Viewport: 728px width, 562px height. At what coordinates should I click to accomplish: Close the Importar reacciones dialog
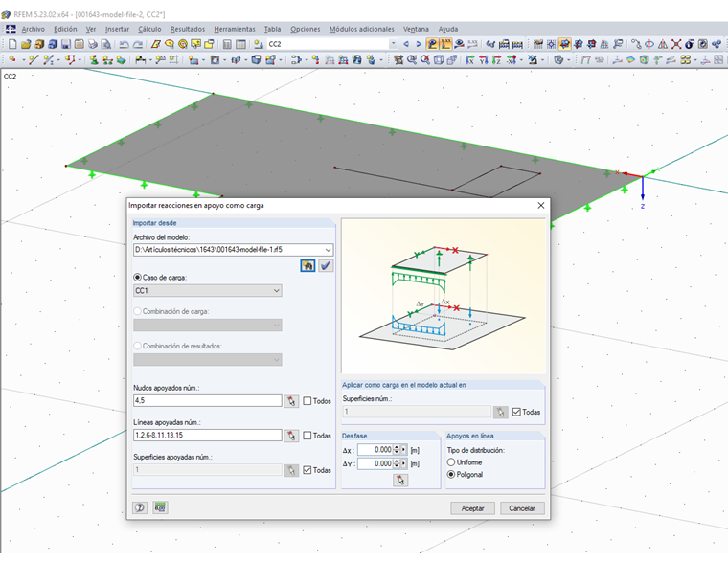pos(541,205)
